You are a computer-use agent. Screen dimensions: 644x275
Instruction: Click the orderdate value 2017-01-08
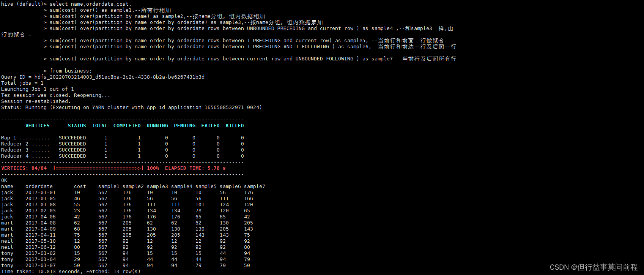coord(41,205)
